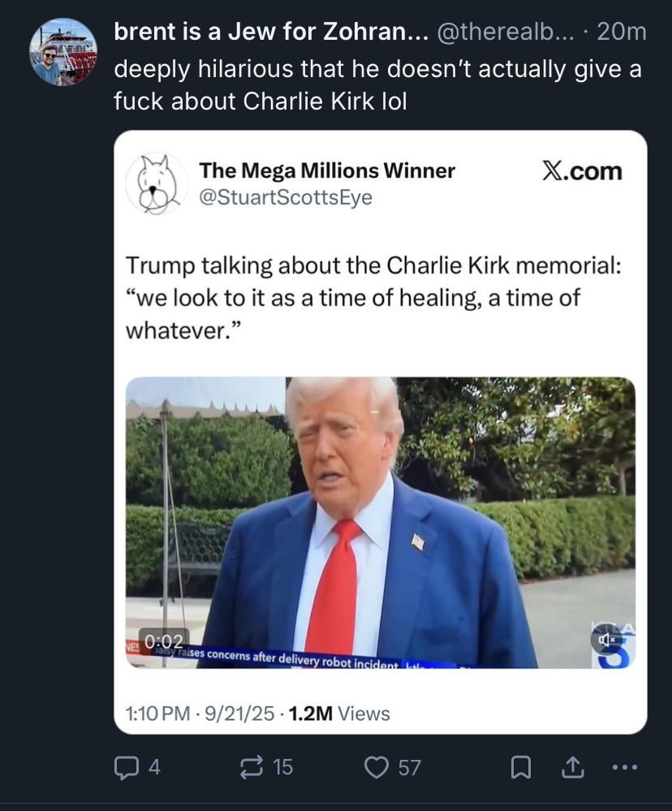Viewport: 672px width, 811px height.
Task: Open the @StuartScottsEye handle
Action: click(x=286, y=197)
